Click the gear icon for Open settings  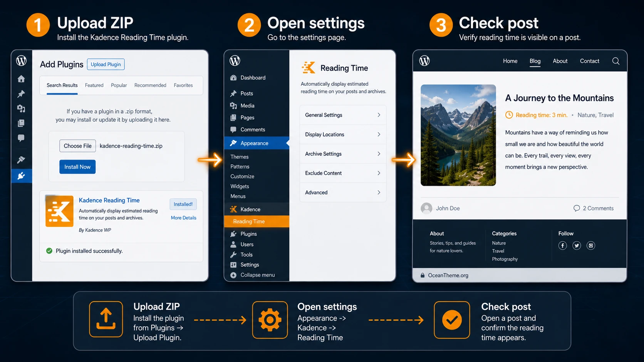point(270,320)
